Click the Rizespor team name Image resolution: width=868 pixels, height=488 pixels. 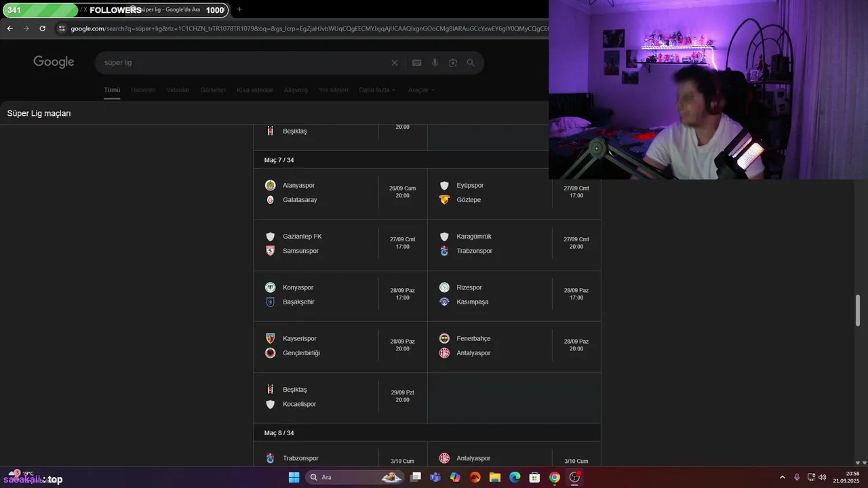[469, 287]
